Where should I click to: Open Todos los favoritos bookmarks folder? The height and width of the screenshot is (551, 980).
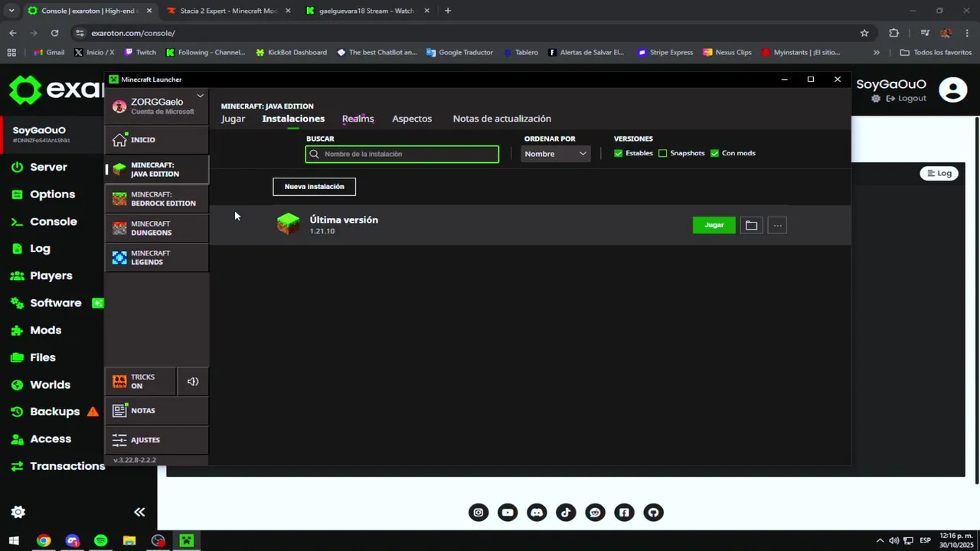coord(936,53)
